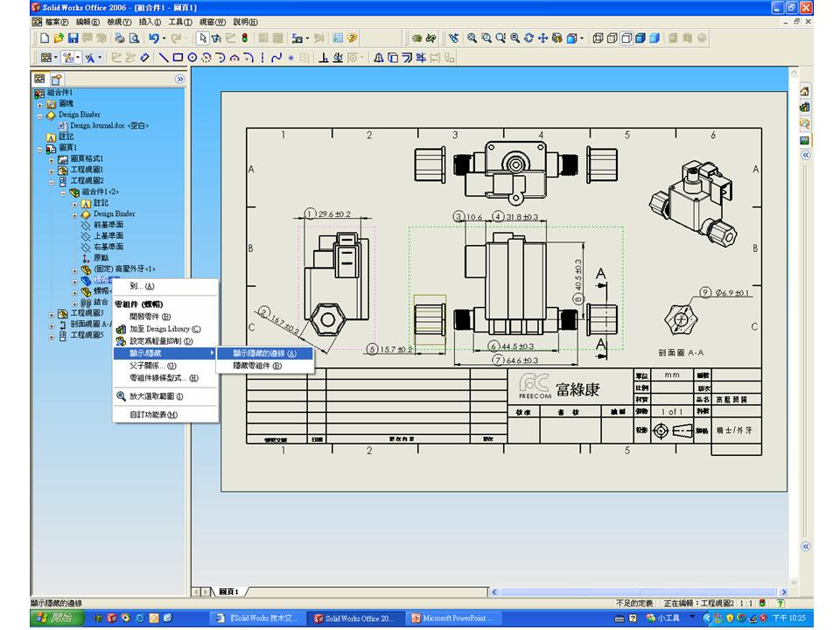This screenshot has height=630, width=840.
Task: Select the 前基準面 plane in the tree
Action: [x=103, y=225]
